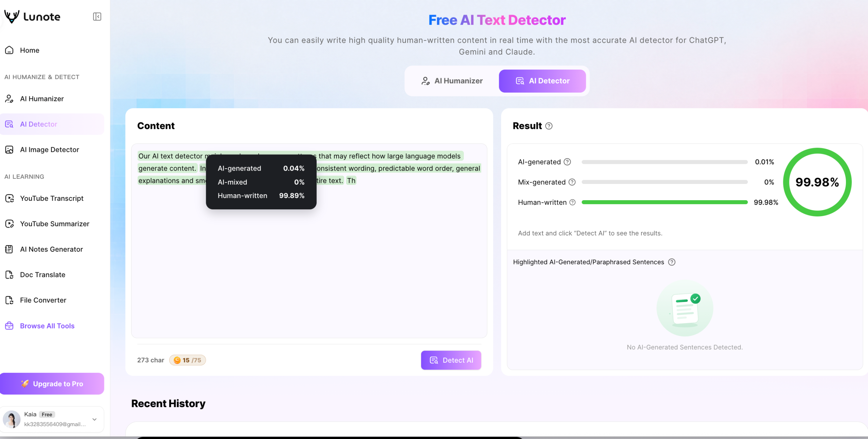Click the 15/75 credits badge
The image size is (868, 439).
pyautogui.click(x=188, y=360)
